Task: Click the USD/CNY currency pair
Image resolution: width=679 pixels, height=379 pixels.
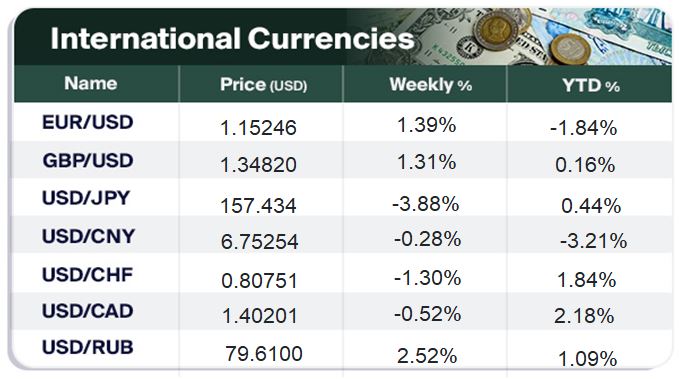Action: click(x=88, y=236)
